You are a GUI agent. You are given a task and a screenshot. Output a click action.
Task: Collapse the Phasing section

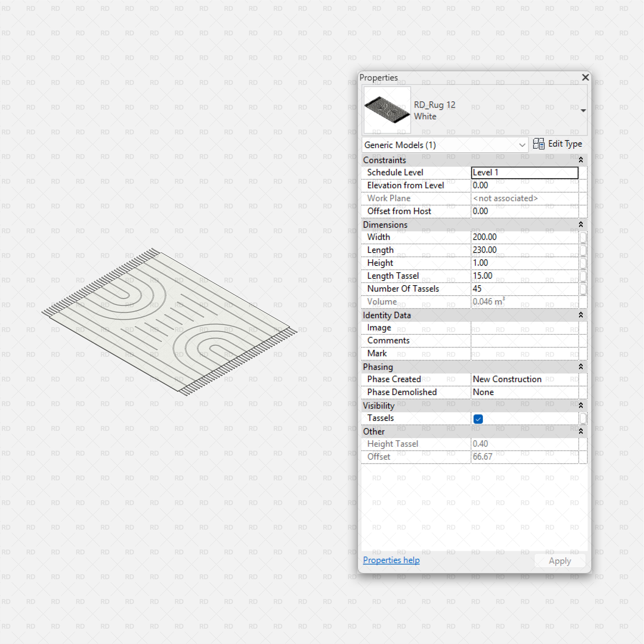pos(581,367)
